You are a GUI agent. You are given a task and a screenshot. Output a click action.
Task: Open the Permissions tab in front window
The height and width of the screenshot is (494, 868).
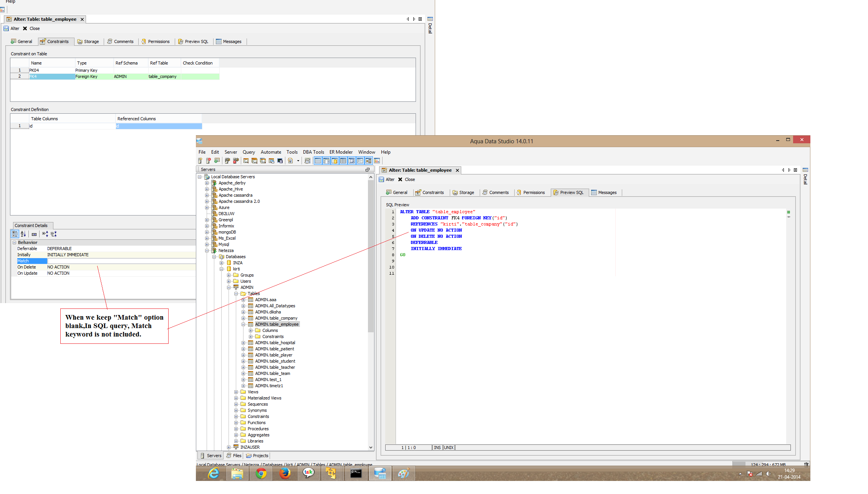click(531, 193)
